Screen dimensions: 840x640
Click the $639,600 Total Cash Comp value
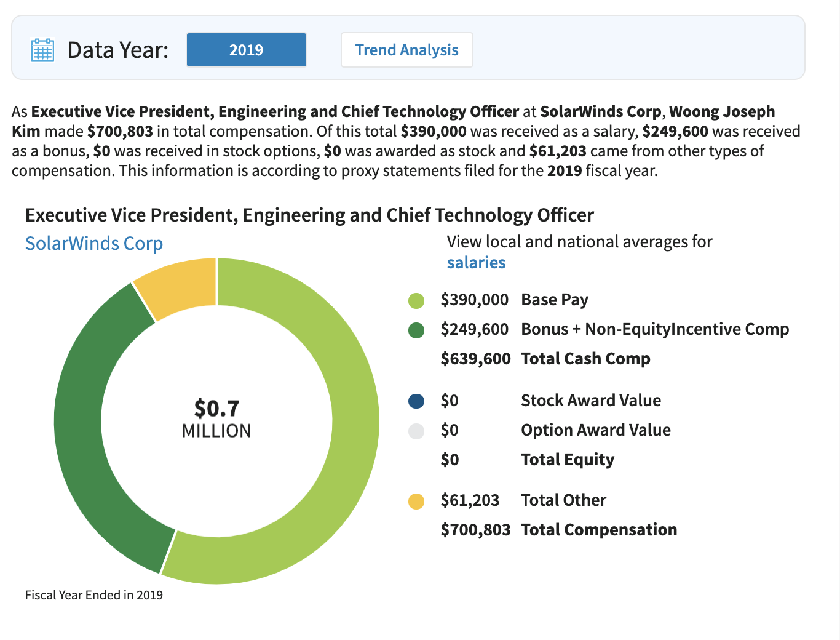[475, 359]
